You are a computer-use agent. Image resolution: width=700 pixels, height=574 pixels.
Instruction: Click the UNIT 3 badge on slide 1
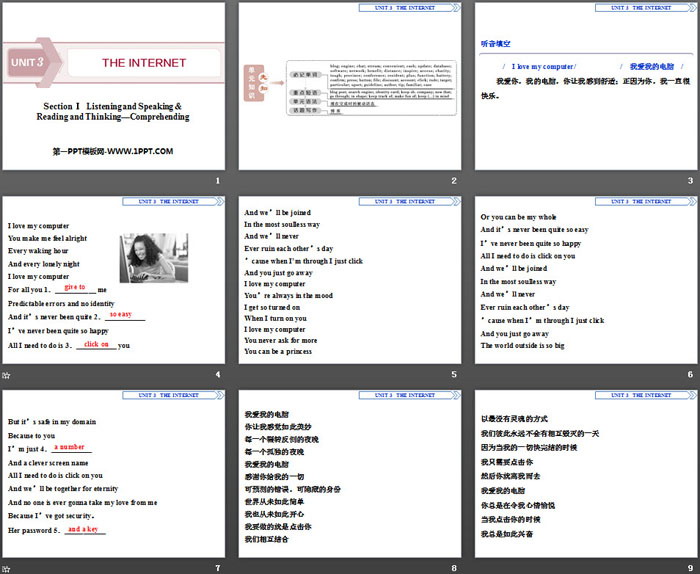point(28,62)
